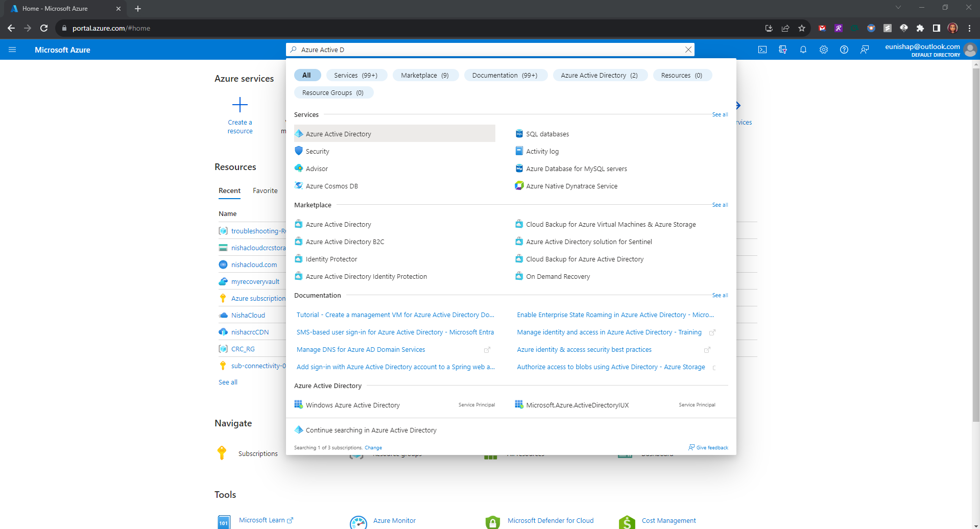This screenshot has height=529, width=980.
Task: Open the Feedback icon in header
Action: pyautogui.click(x=864, y=50)
